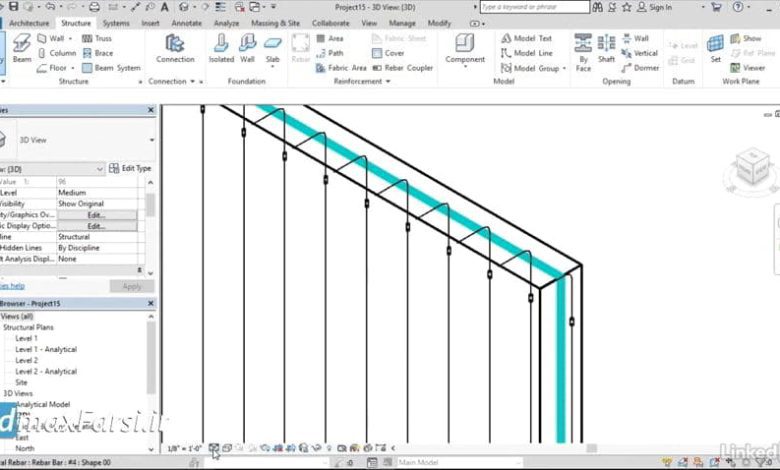Open the Analytical Model 3D view

[x=43, y=404]
